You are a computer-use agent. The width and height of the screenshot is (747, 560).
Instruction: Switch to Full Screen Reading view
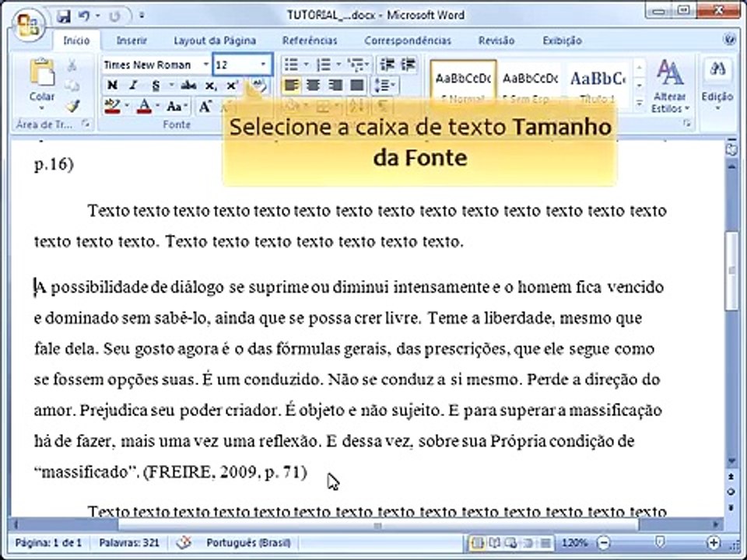[494, 542]
